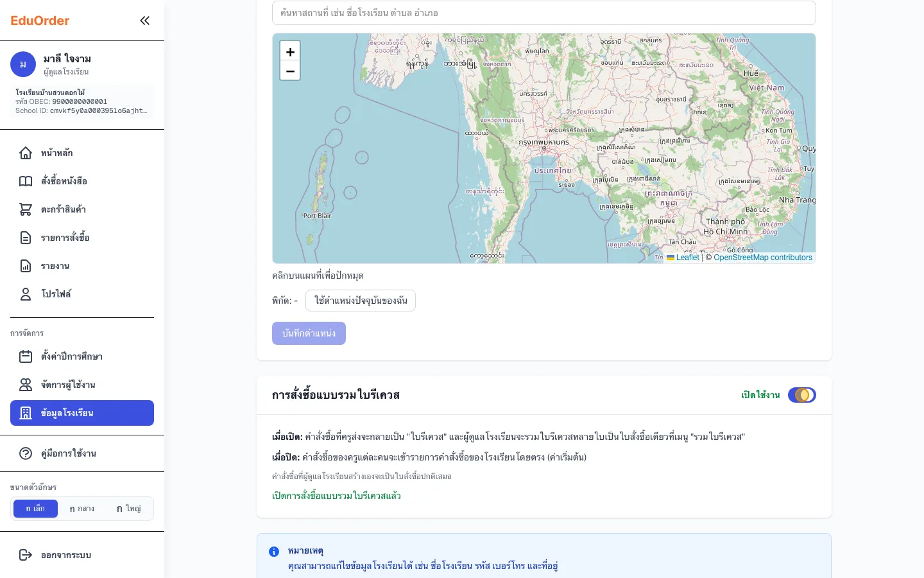Open the OpenStreetMap contributors link

(763, 258)
